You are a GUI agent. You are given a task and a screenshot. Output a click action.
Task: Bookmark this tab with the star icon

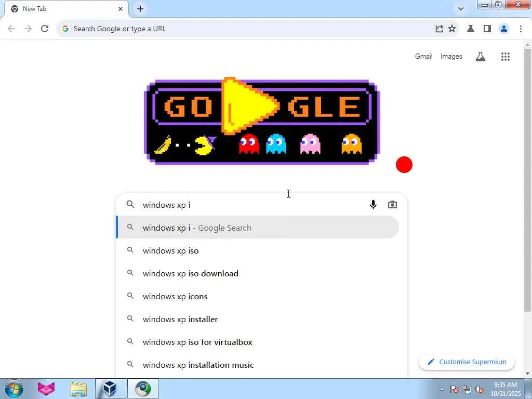452,29
